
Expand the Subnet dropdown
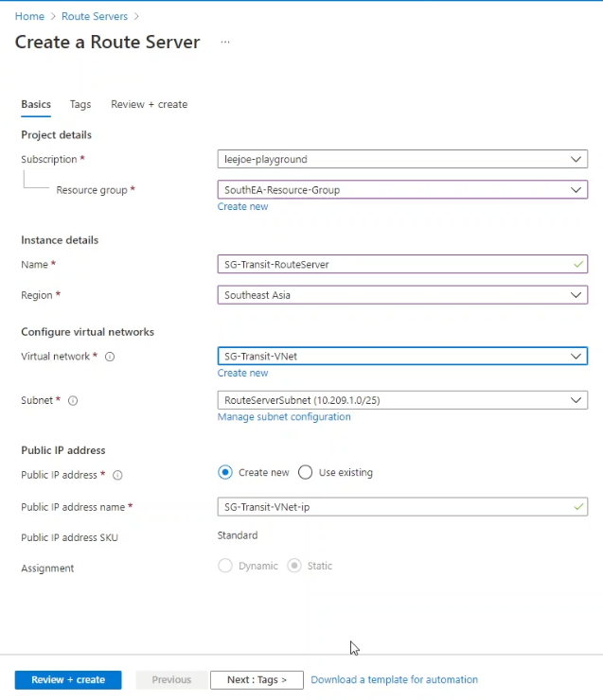[402, 400]
